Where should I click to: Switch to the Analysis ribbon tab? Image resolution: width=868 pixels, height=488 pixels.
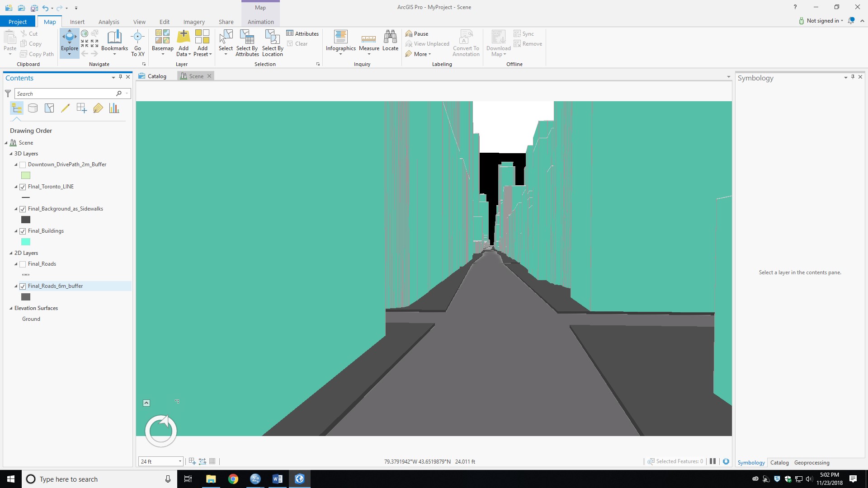click(108, 21)
